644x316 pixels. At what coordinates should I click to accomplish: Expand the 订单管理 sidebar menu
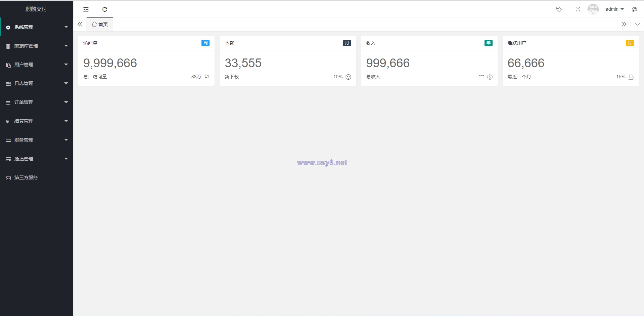click(37, 102)
